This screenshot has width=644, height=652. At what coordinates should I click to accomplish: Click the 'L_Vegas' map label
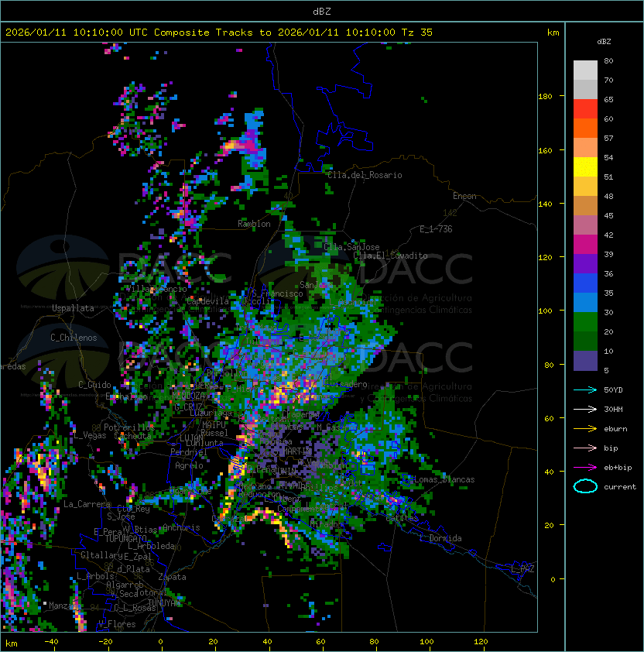click(x=90, y=435)
